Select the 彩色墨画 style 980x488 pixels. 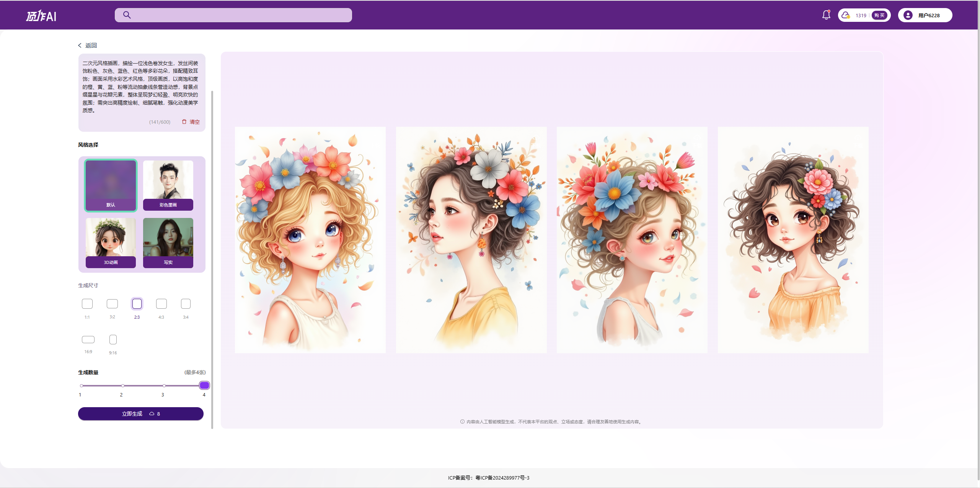pyautogui.click(x=168, y=185)
